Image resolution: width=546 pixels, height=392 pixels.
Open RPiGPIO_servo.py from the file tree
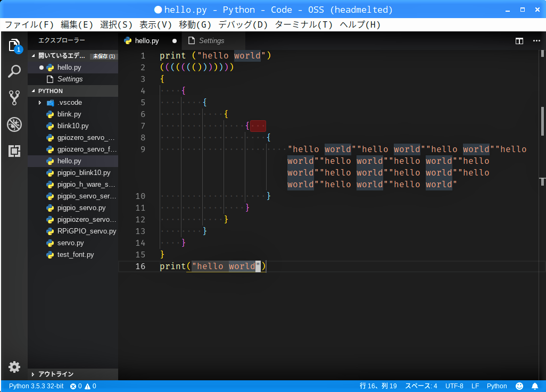point(73,231)
